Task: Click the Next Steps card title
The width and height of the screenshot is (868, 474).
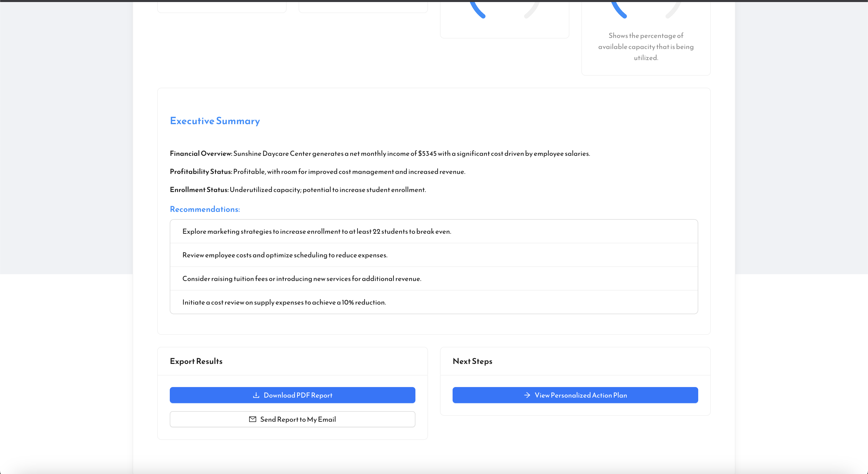Action: point(472,361)
